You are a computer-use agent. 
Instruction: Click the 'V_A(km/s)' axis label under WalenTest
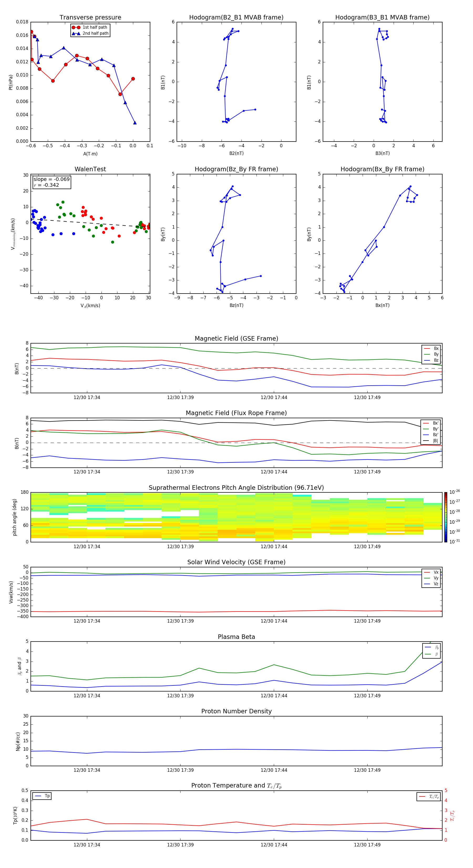[x=90, y=306]
